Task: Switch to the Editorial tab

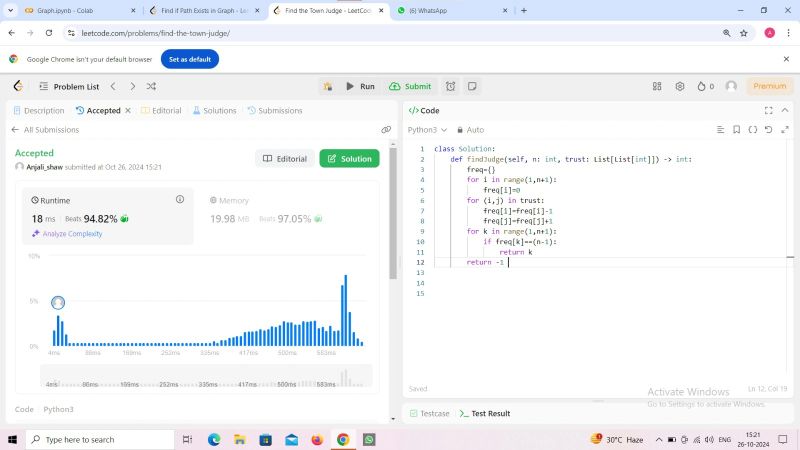Action: pyautogui.click(x=161, y=110)
